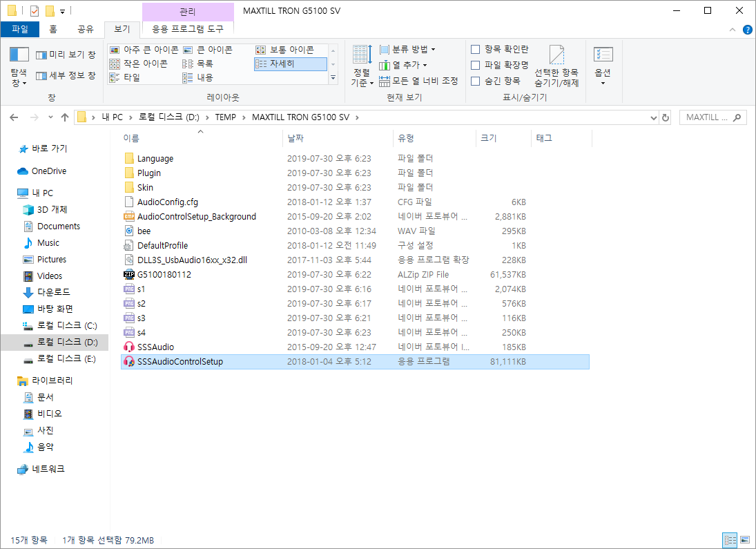Screen dimensions: 756x549
Task: Open the View tab
Action: click(x=122, y=30)
